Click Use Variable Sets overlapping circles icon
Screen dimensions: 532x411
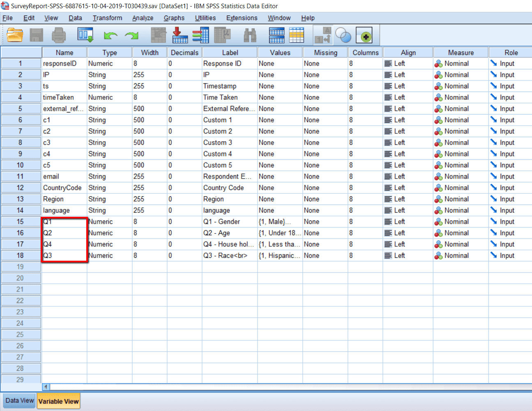(x=343, y=35)
